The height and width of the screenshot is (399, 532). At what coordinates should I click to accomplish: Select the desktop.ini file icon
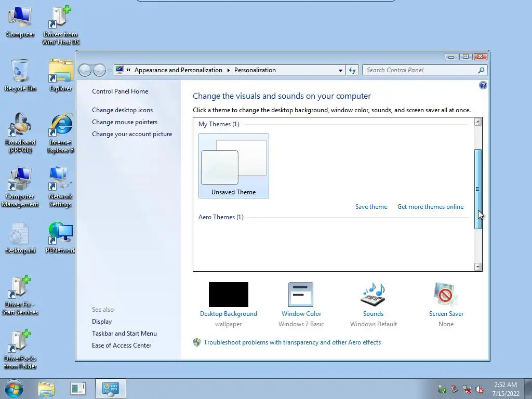tap(20, 238)
